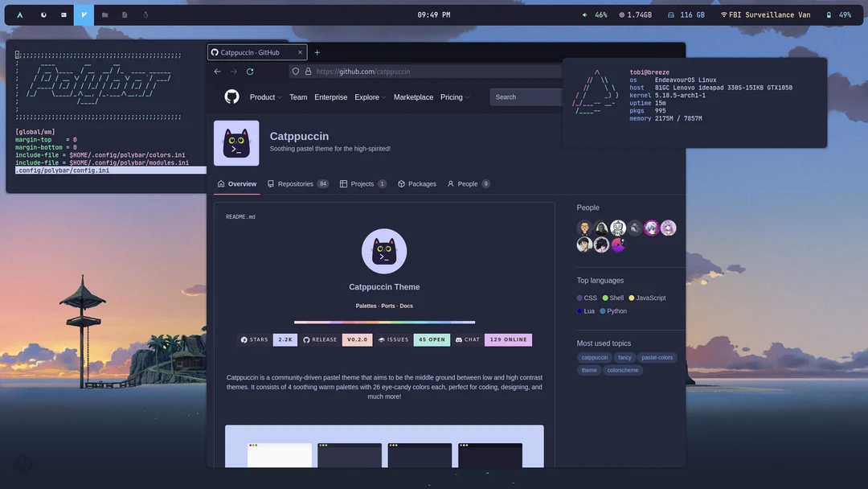Screen dimensions: 868x489
Task: Click the GitHub octocat logo
Action: click(231, 97)
